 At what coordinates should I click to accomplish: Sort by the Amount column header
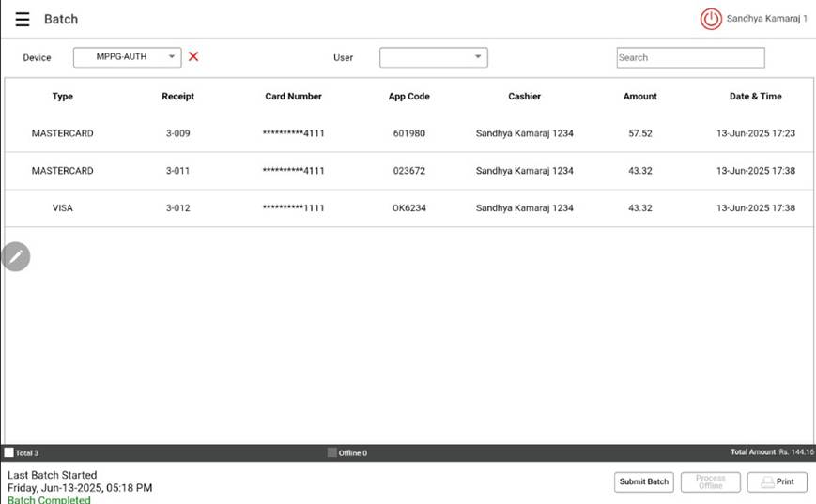(639, 96)
